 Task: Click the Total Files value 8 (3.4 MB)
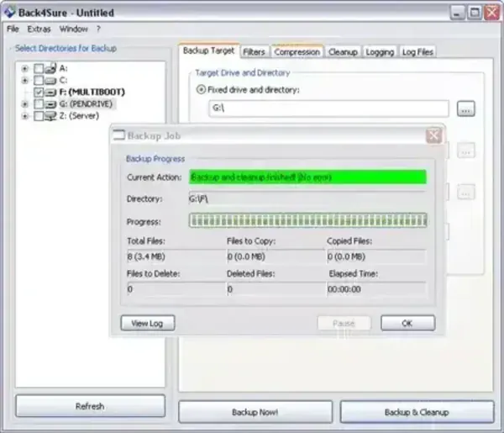pos(146,256)
